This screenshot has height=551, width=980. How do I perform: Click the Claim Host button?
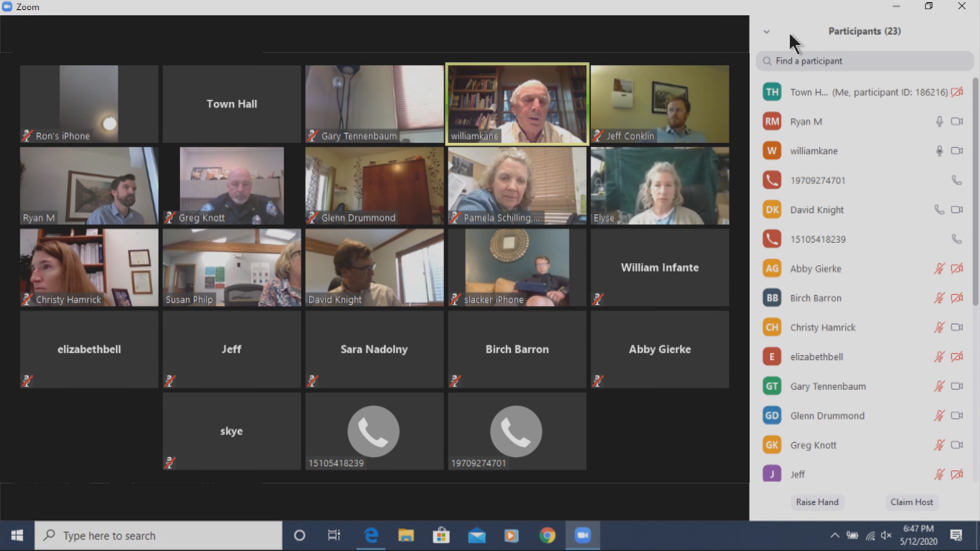click(x=912, y=502)
